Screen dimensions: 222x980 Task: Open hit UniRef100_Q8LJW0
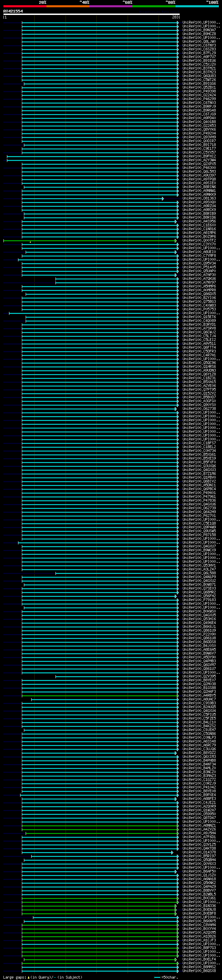click(x=199, y=41)
